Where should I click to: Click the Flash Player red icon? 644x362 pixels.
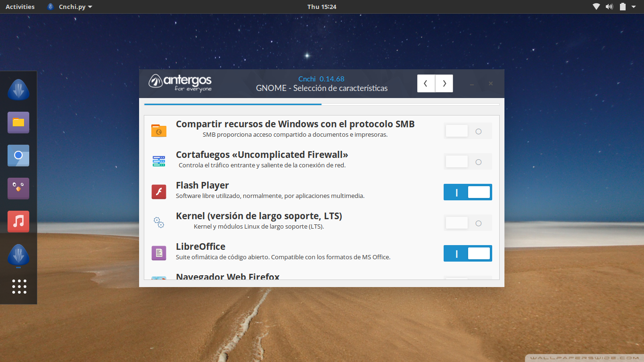tap(159, 191)
